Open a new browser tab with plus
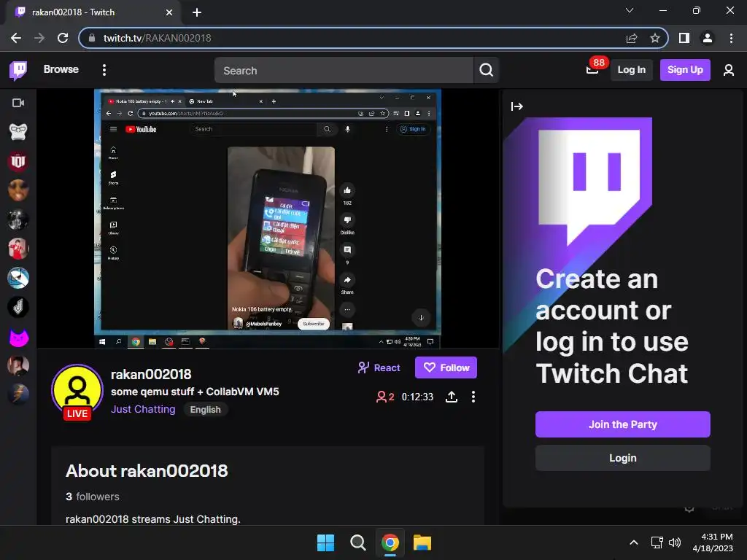Screen dimensions: 747x560 point(197,12)
